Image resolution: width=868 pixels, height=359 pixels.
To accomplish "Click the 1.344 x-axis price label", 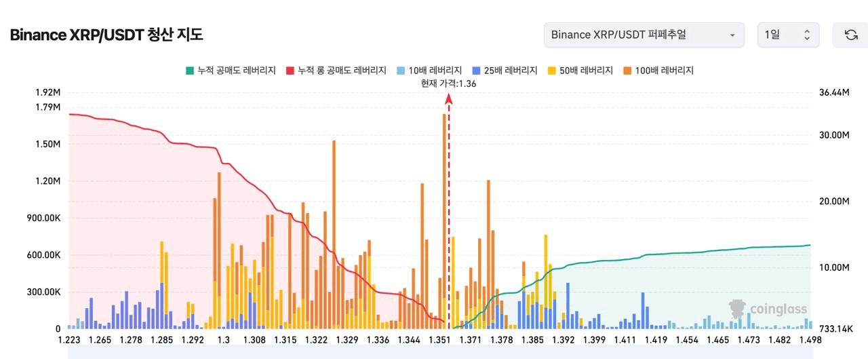I will [x=410, y=340].
